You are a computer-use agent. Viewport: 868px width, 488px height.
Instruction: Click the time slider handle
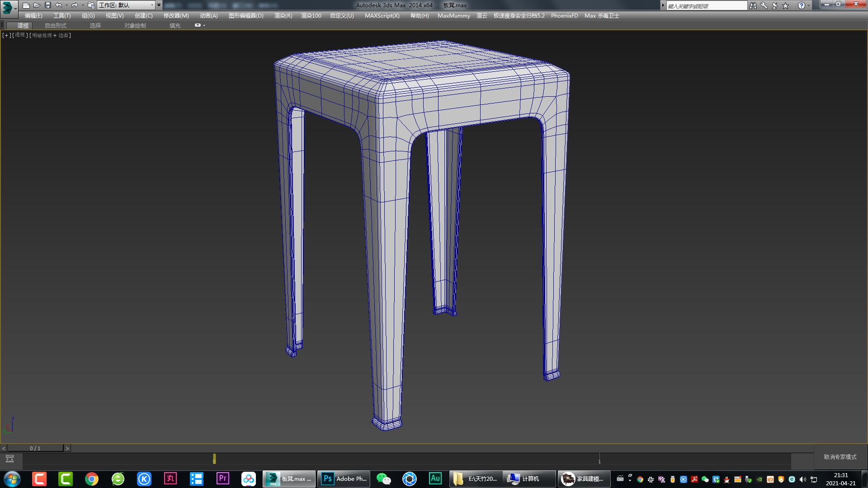(214, 459)
